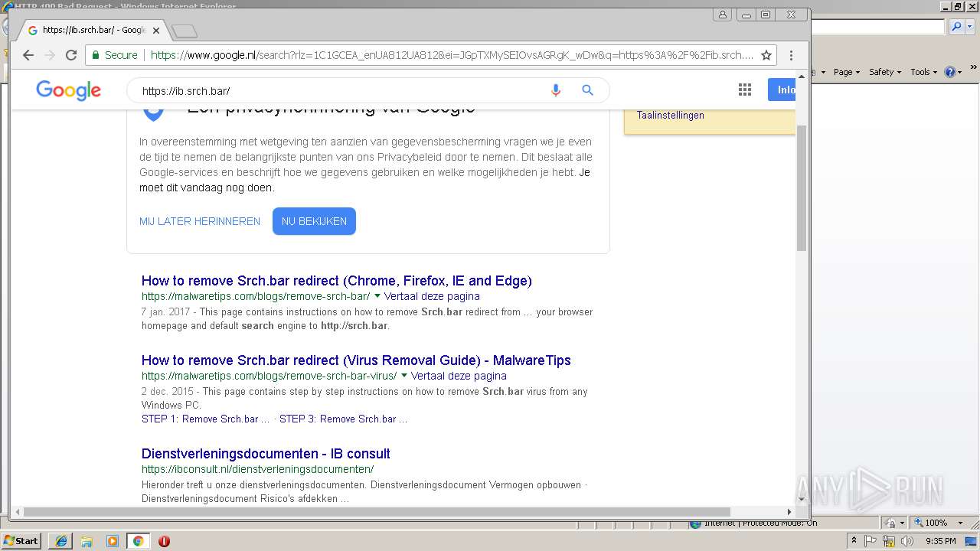Viewport: 980px width, 551px height.
Task: Click the NU BEKIJKEN button
Action: click(314, 221)
